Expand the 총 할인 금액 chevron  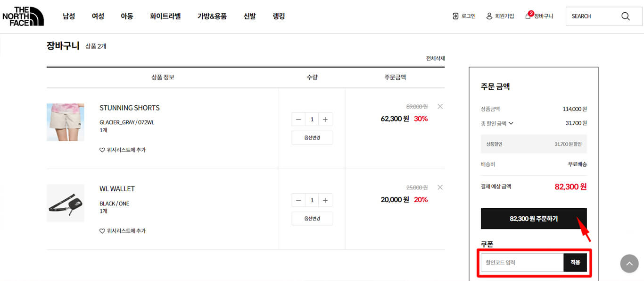(511, 123)
